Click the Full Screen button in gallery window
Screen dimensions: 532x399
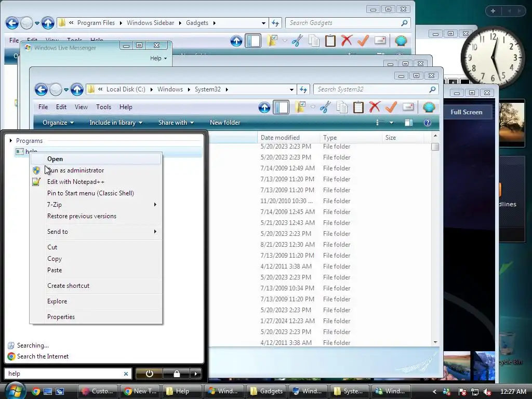(x=467, y=112)
